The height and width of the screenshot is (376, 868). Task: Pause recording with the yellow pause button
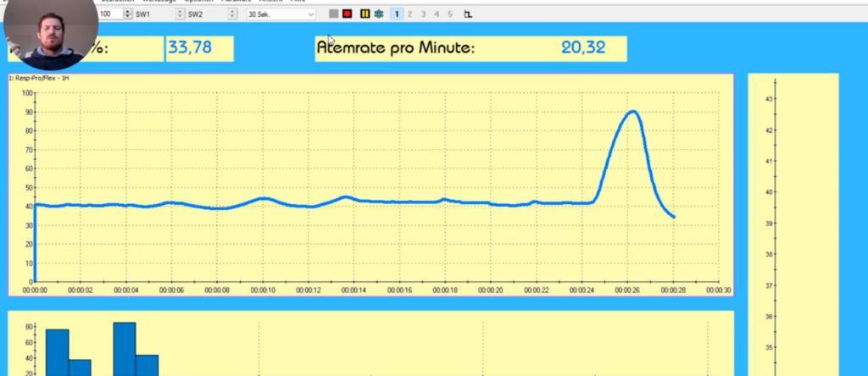(x=364, y=14)
